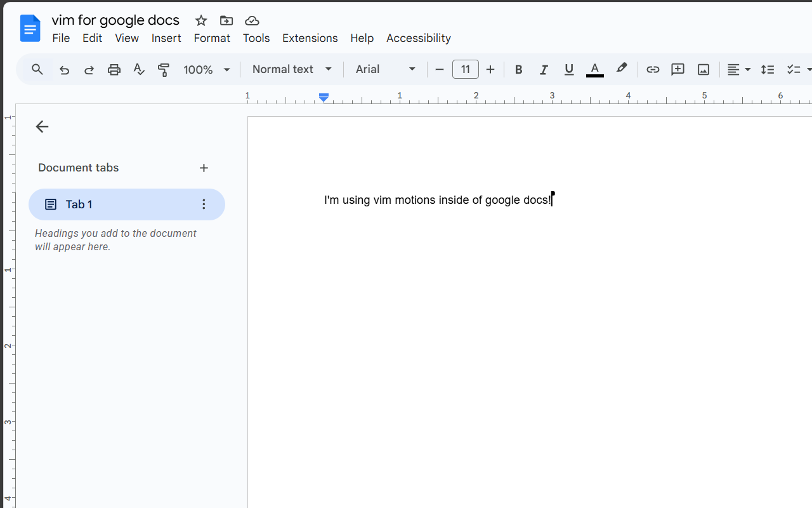Open the zoom 100% dropdown

[x=207, y=70]
